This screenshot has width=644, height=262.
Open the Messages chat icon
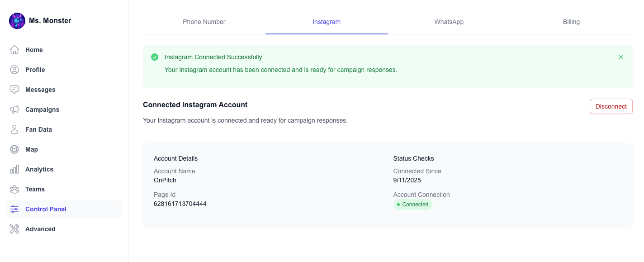click(x=14, y=89)
